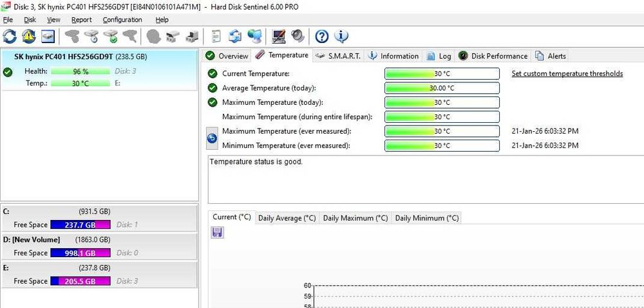The width and height of the screenshot is (644, 308).
Task: Select the Temperature tab
Action: pos(282,55)
